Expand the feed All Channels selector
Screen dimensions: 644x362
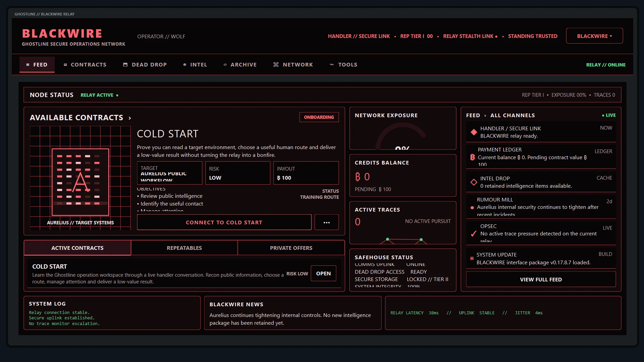pyautogui.click(x=512, y=115)
